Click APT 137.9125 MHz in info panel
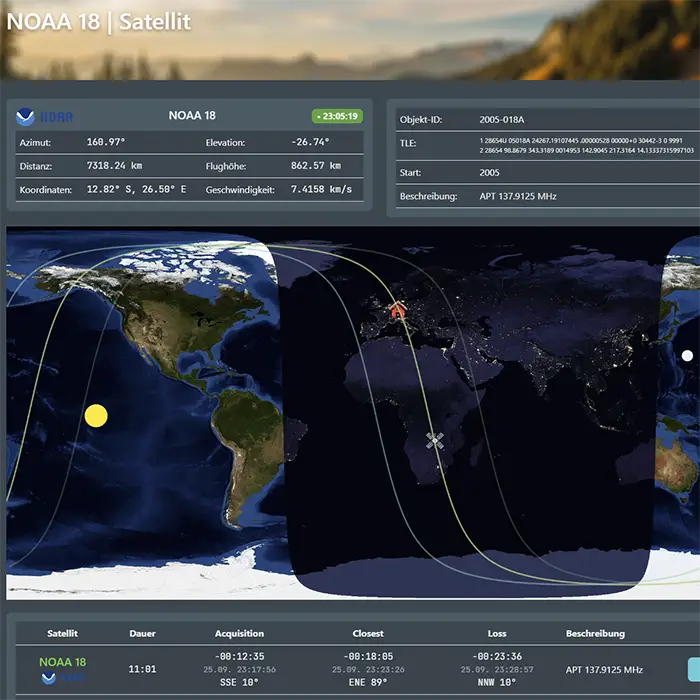This screenshot has width=700, height=700. click(x=518, y=196)
